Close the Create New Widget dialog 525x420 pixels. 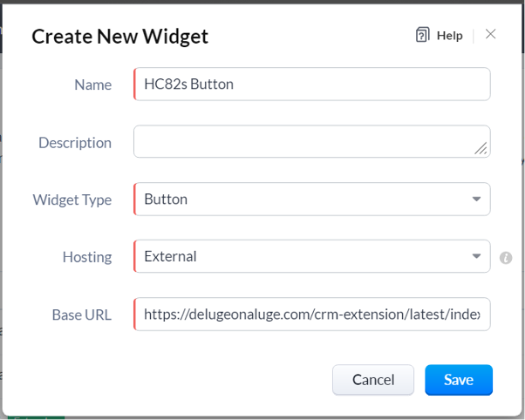tap(490, 34)
